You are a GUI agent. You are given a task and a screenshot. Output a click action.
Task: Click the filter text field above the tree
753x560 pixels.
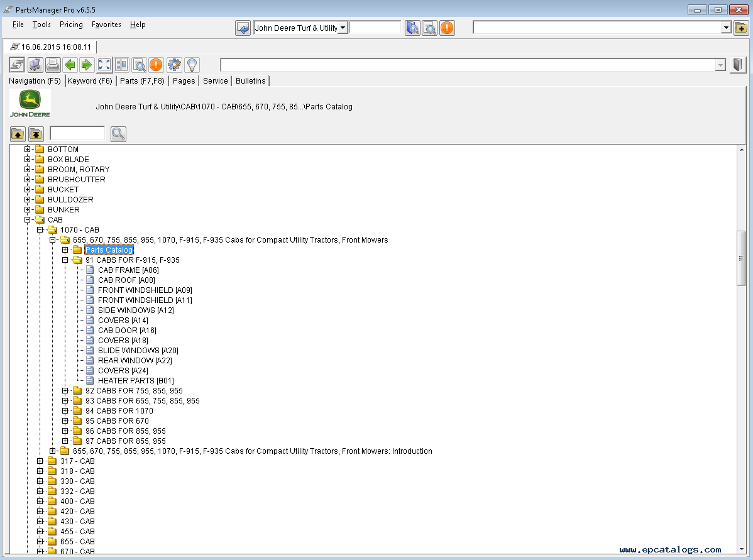pos(77,133)
